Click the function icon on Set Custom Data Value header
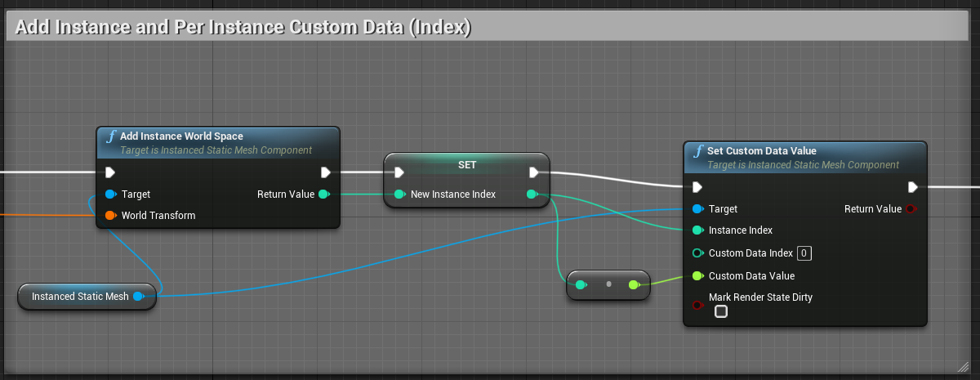The width and height of the screenshot is (980, 380). coord(698,151)
